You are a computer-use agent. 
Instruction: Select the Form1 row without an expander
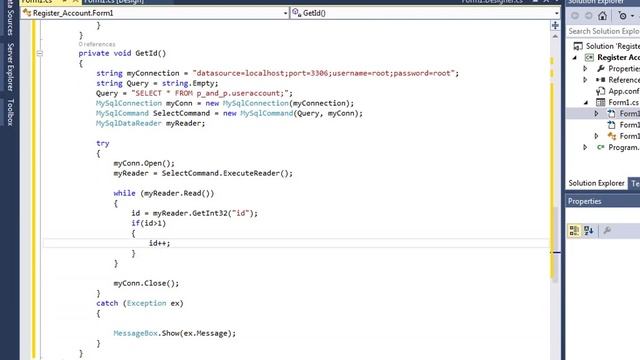point(624,125)
